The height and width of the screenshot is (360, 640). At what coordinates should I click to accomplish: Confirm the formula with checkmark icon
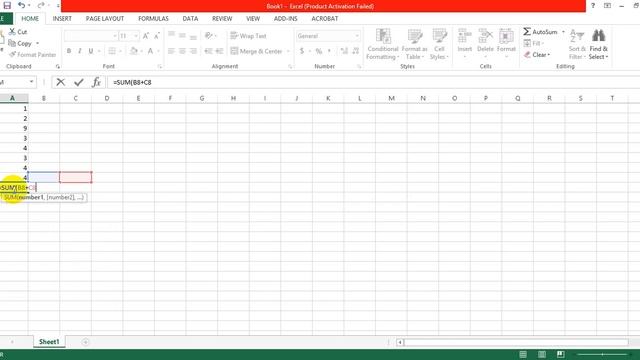tap(79, 82)
